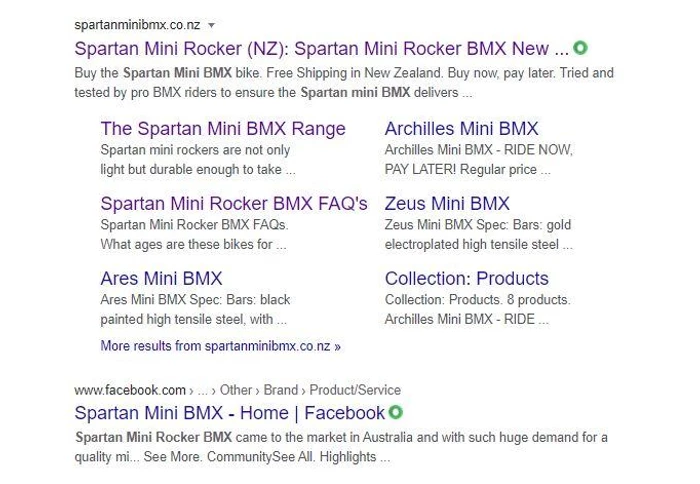Open Spartan Mini BMX - Home | Facebook
700x484 pixels.
coord(229,413)
